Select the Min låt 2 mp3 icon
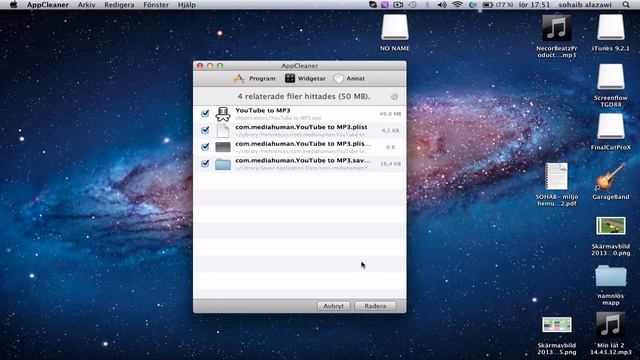 pos(611,325)
